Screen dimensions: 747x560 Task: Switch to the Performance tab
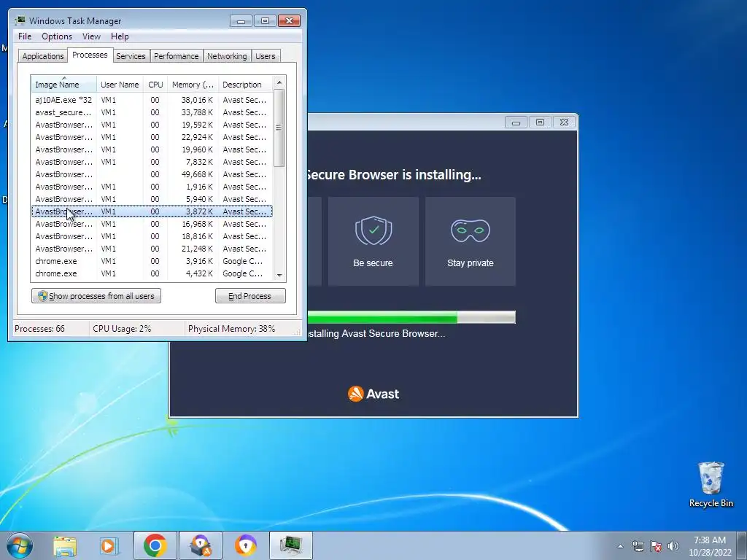pos(177,56)
